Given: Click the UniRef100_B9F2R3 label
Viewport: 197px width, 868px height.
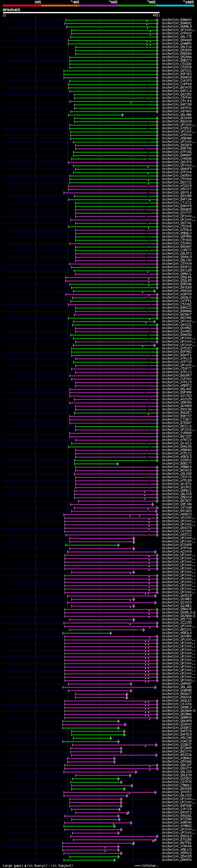Looking at the screenshot, I should (x=177, y=74).
